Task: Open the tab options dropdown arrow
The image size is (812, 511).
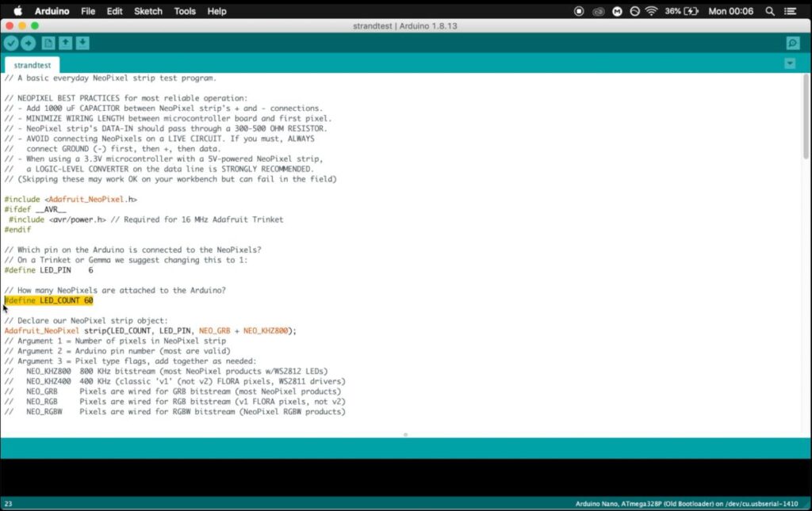Action: (x=790, y=63)
